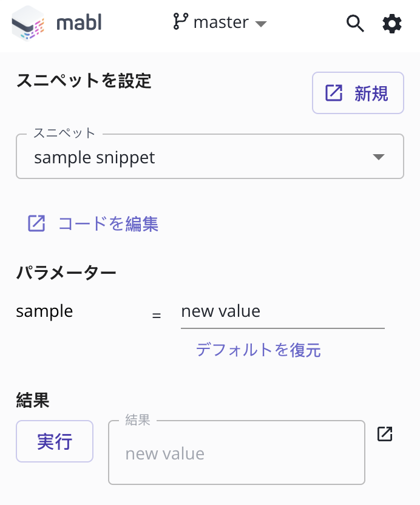Open the スニペット sample snippet dropdown
This screenshot has height=505, width=420.
[210, 157]
